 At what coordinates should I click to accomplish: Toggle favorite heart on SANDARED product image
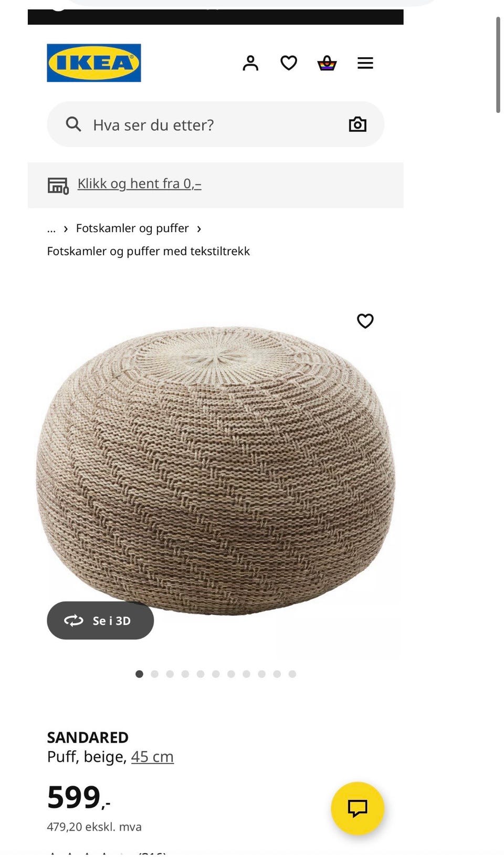(365, 321)
